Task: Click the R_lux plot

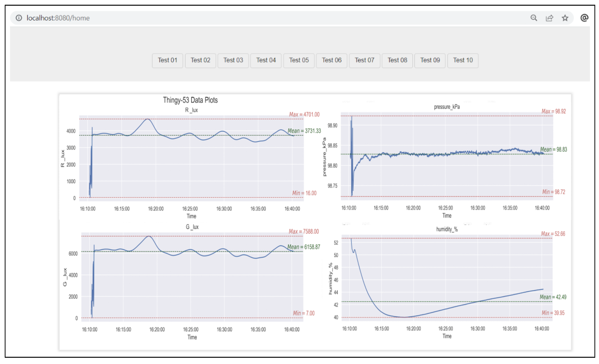Action: tap(191, 158)
